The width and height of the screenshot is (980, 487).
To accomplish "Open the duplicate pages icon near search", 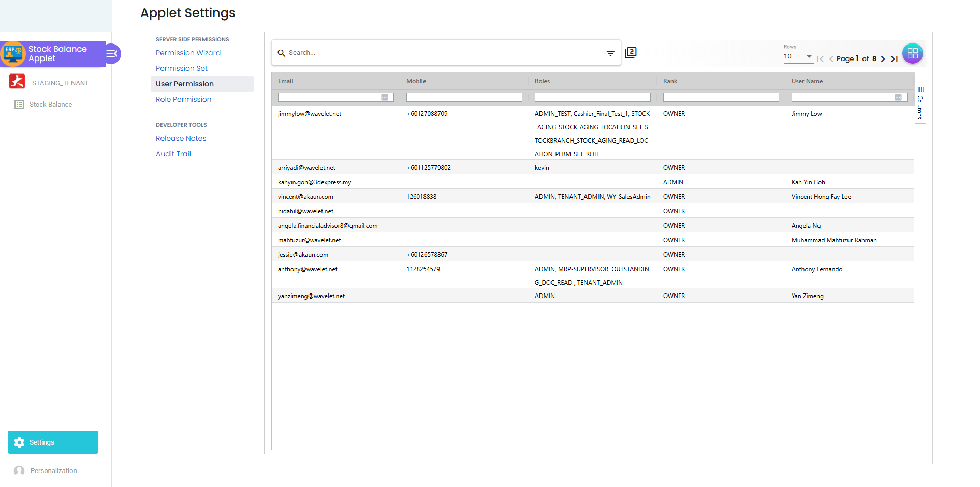I will point(631,53).
